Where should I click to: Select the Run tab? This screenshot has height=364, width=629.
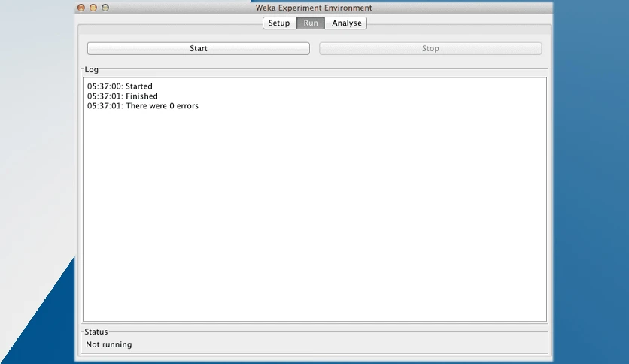point(311,23)
